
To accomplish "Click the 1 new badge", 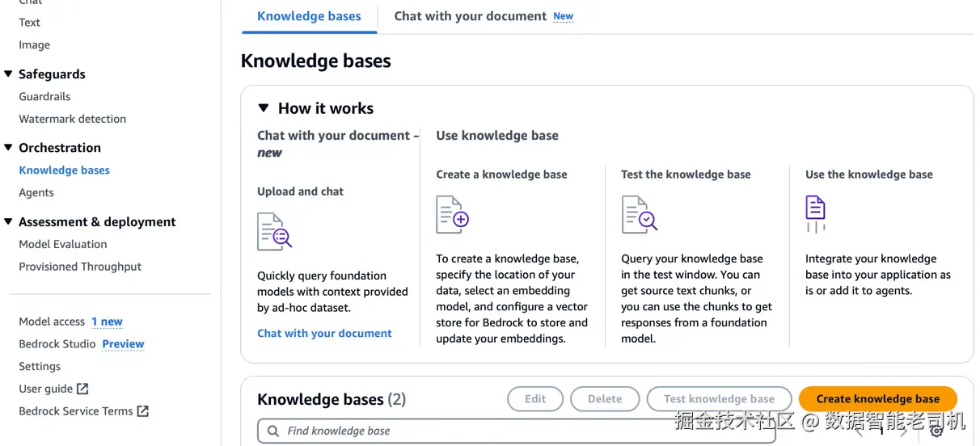I will tap(107, 322).
